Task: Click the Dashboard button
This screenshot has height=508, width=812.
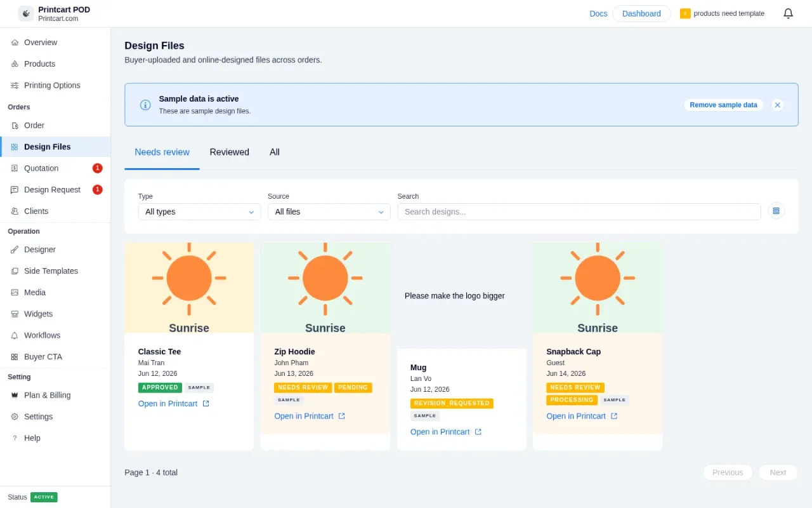Action: pos(641,13)
